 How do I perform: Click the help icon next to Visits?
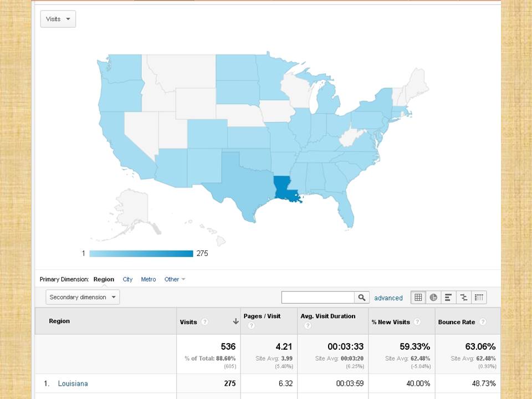205,322
